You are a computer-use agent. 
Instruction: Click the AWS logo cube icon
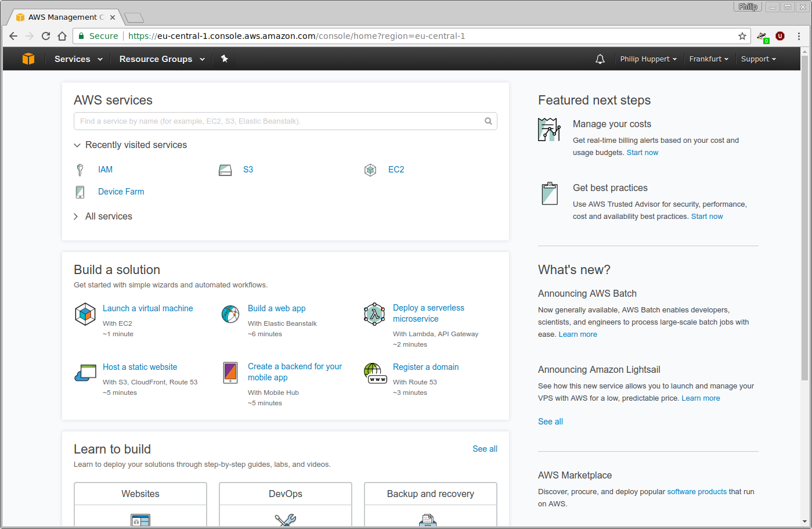(x=28, y=59)
